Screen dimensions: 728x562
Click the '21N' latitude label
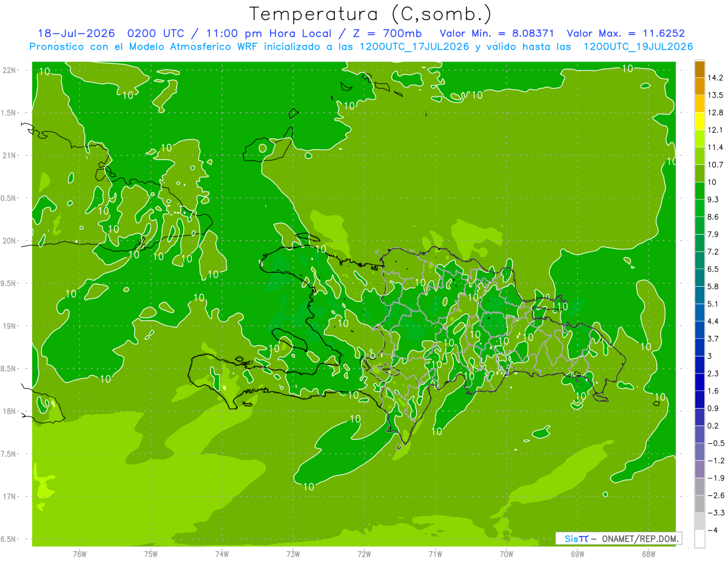[10, 155]
